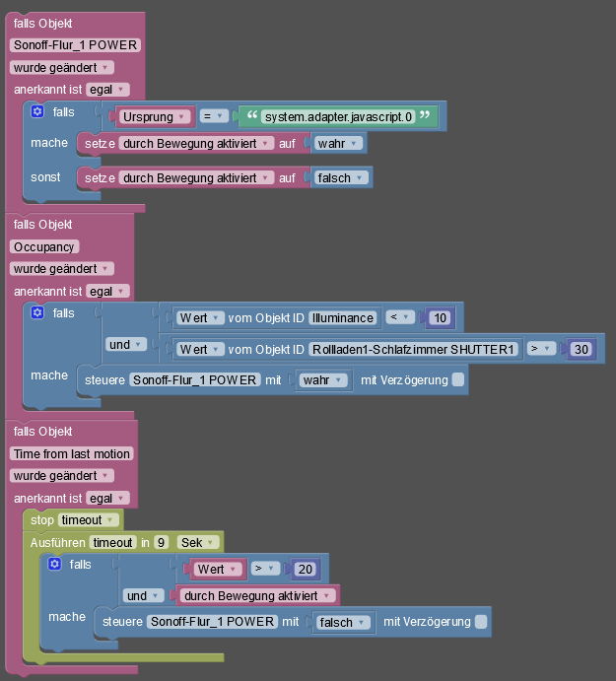Open Wert dropdown for Rollladen1-Schlafzimmer object
Image resolution: width=616 pixels, height=681 pixels.
[x=200, y=349]
